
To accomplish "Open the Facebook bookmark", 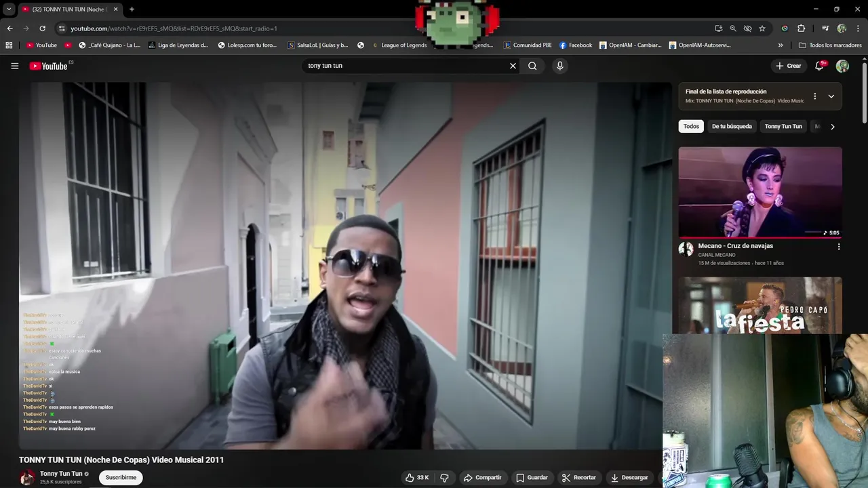I will [576, 45].
